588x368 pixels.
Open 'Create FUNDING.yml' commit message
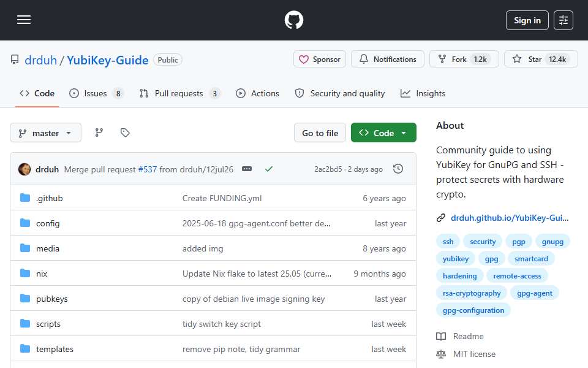pos(222,198)
